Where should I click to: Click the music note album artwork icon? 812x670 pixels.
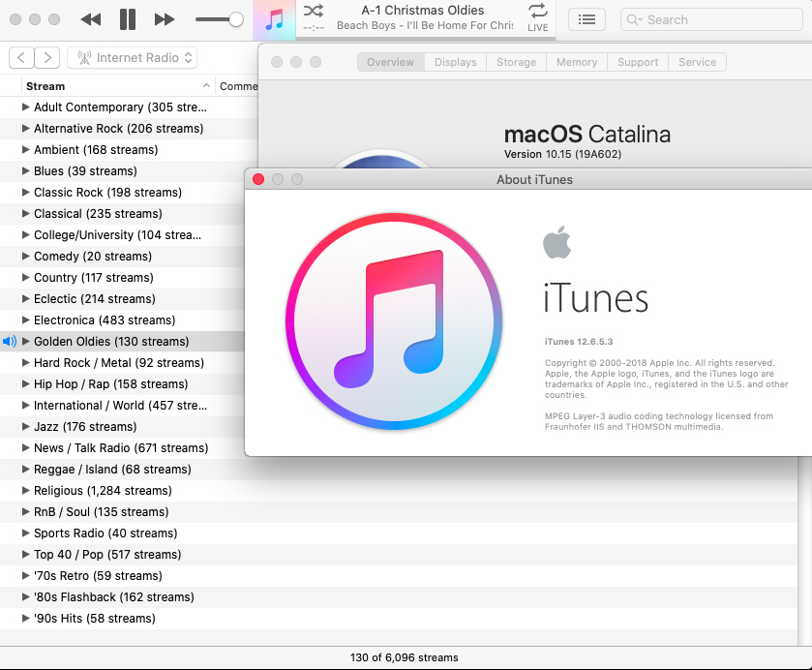pos(275,20)
